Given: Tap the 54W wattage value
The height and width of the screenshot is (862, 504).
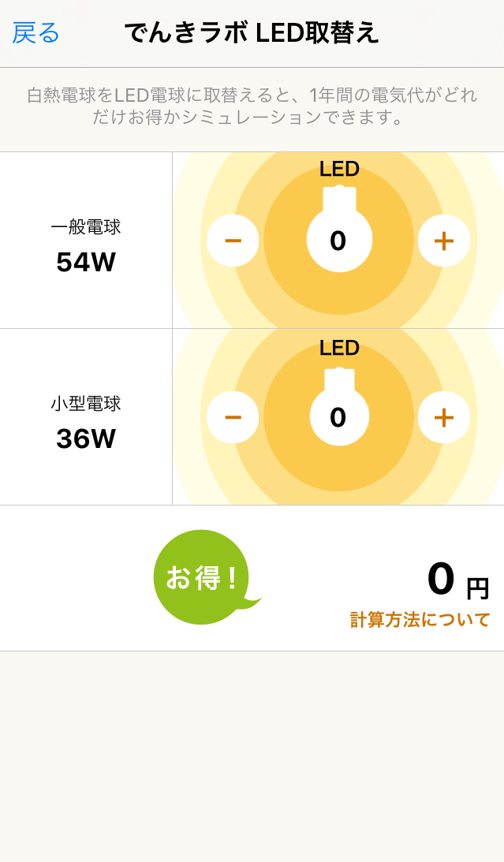Looking at the screenshot, I should click(x=86, y=262).
